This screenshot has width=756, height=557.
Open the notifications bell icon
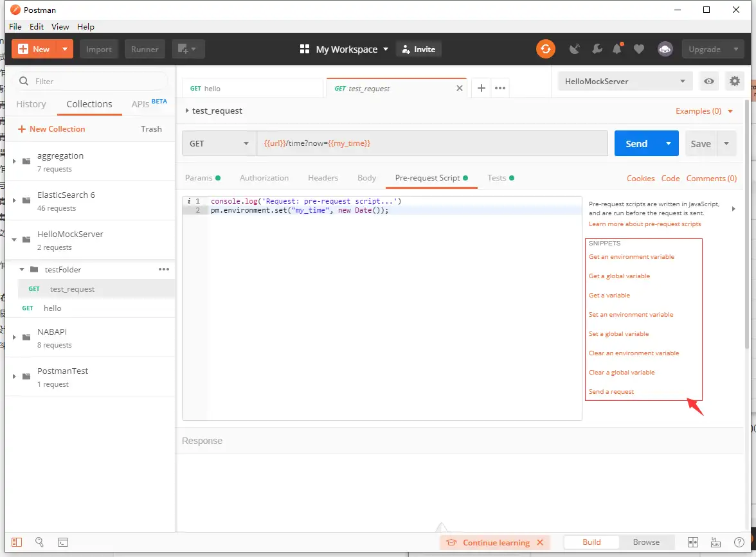pyautogui.click(x=617, y=49)
